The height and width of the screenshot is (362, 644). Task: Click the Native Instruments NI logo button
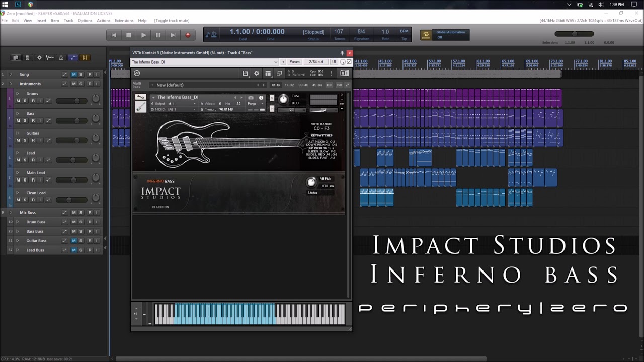click(x=345, y=73)
